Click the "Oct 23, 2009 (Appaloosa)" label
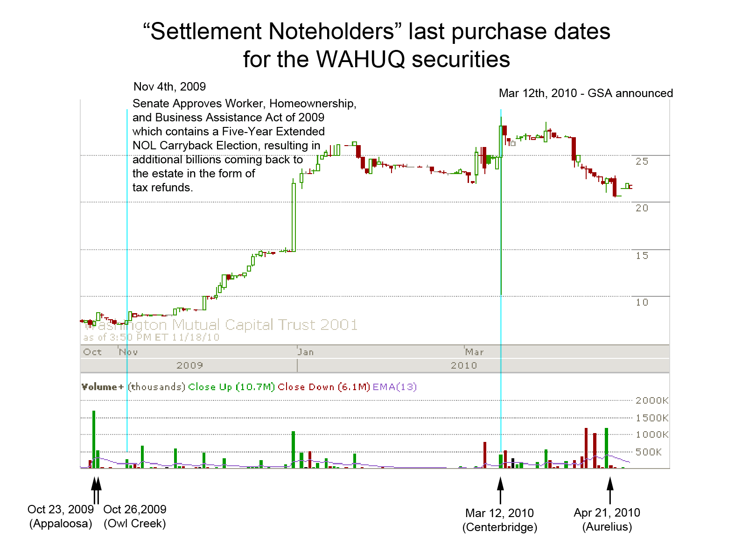The image size is (735, 560). pos(61,516)
